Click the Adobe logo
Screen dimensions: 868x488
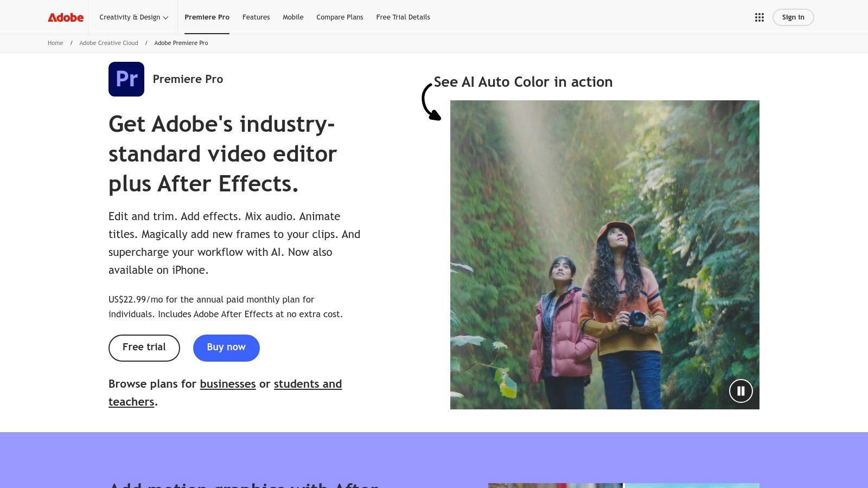tap(66, 17)
